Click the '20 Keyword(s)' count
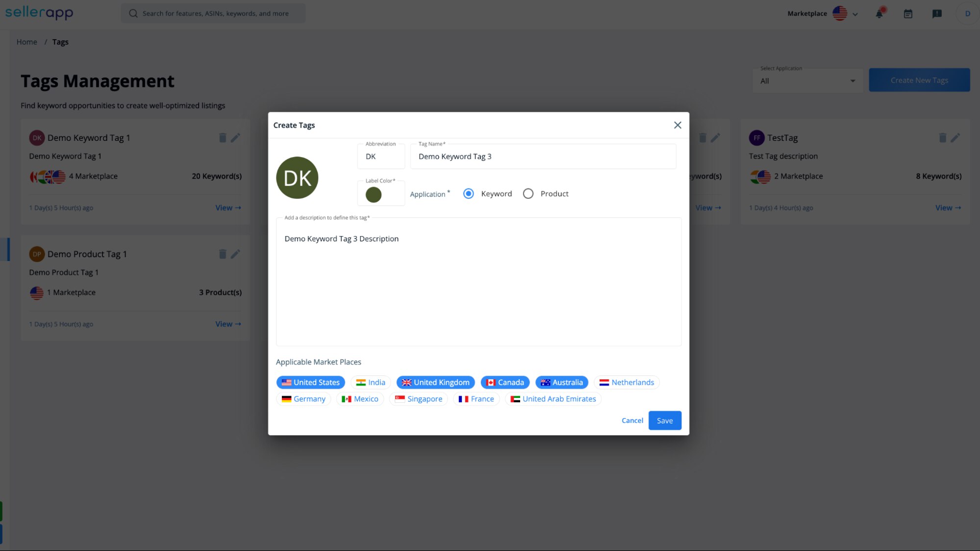Image resolution: width=980 pixels, height=551 pixels. (217, 176)
